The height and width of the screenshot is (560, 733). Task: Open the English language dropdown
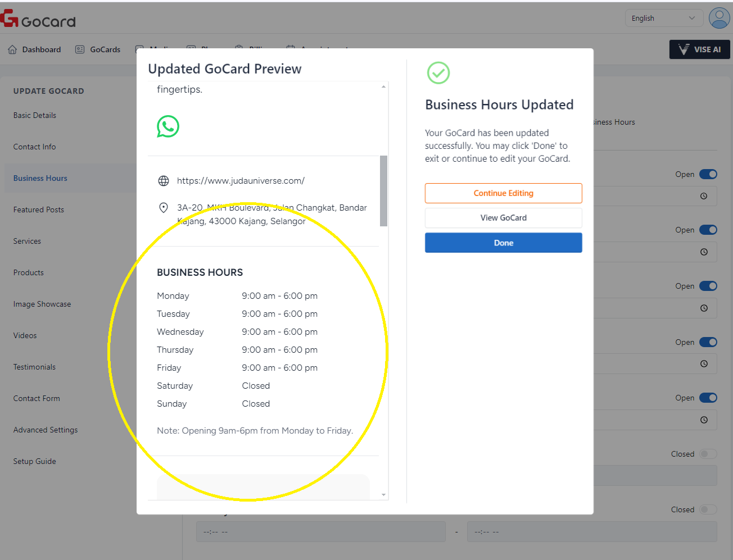(x=663, y=18)
